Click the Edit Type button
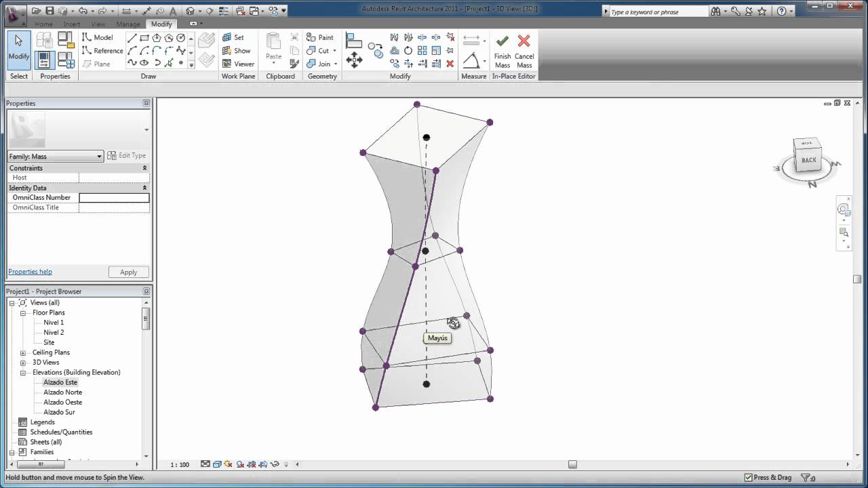The image size is (868, 488). pyautogui.click(x=127, y=156)
